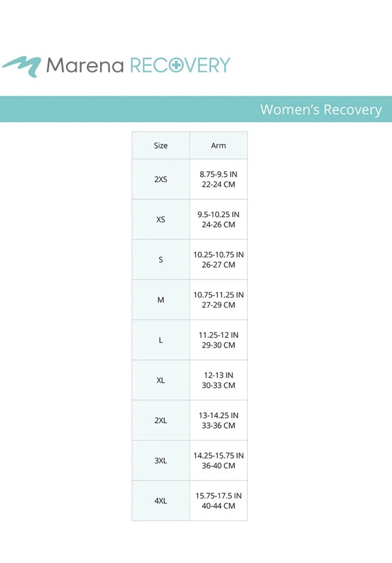392x563 pixels.
Task: Click the 2XS size cell
Action: coord(161,179)
